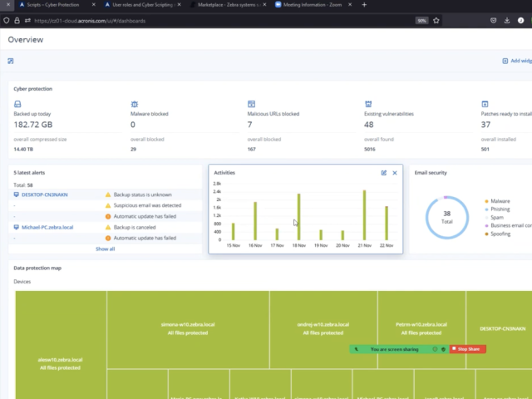This screenshot has height=399, width=532.
Task: Click the Spam legend entry
Action: tap(497, 218)
